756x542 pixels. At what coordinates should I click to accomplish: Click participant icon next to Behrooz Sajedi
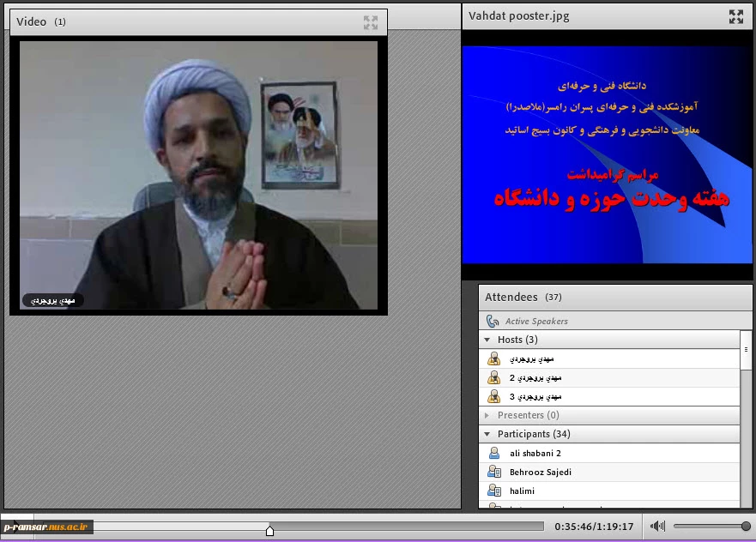pos(494,472)
